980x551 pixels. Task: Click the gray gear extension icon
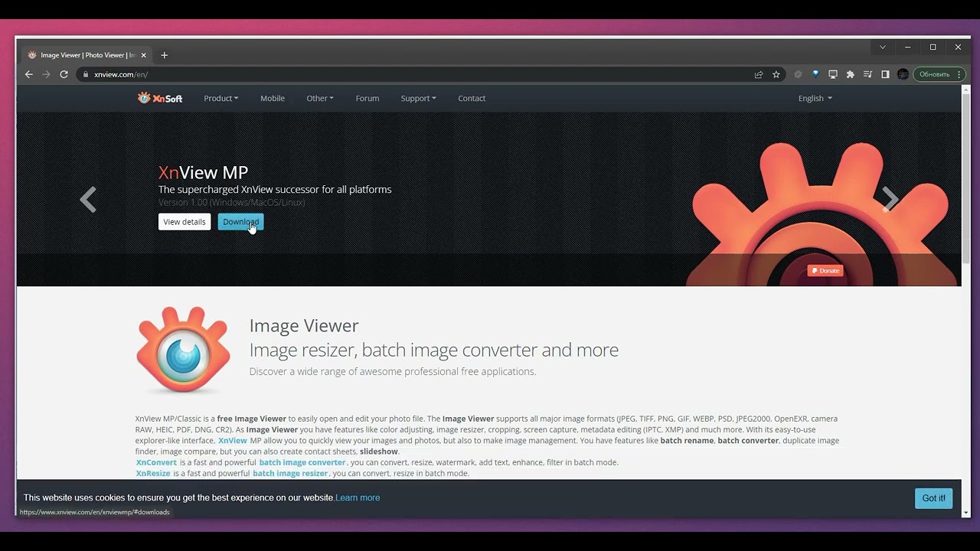click(x=798, y=74)
